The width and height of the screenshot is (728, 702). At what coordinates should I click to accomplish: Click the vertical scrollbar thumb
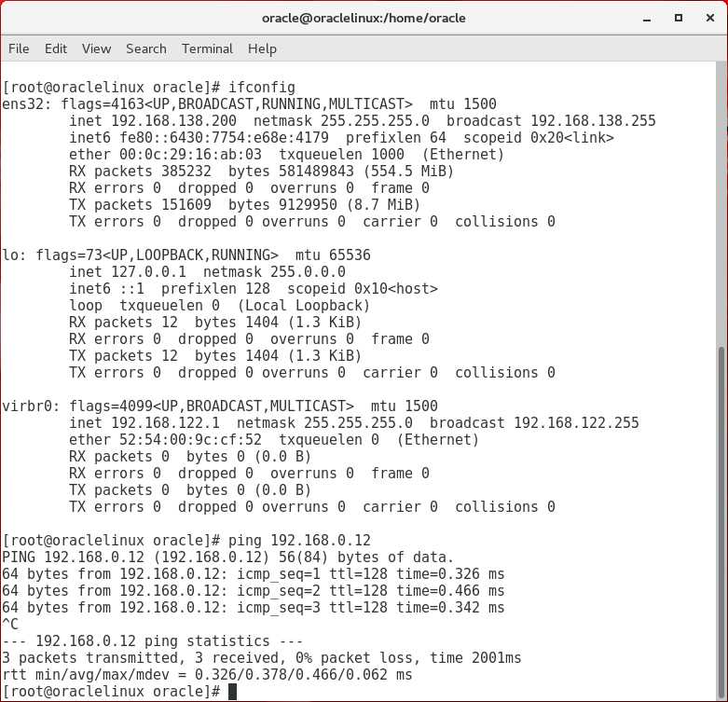tap(721, 520)
